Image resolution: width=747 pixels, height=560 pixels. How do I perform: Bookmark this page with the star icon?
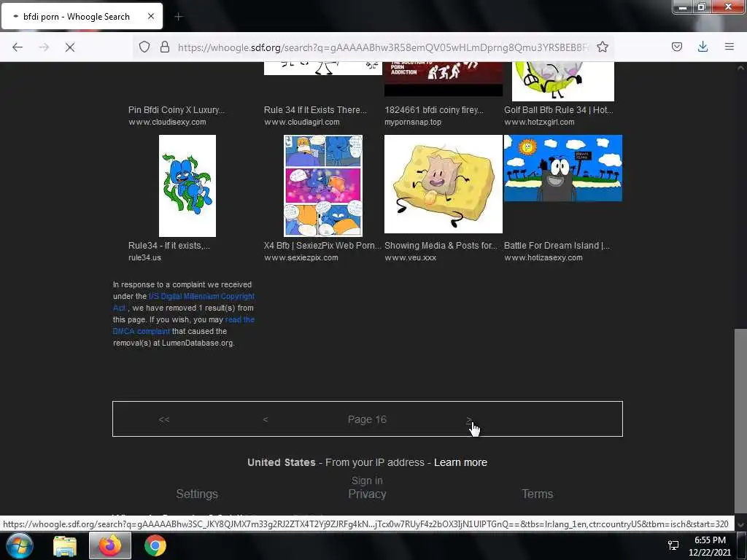point(603,47)
